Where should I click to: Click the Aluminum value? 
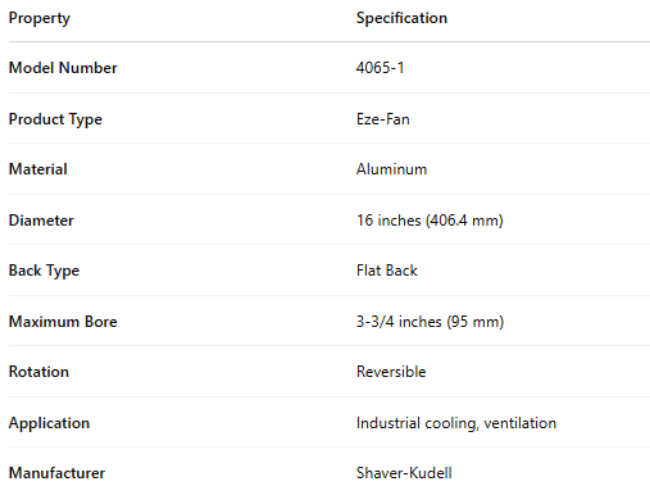391,169
